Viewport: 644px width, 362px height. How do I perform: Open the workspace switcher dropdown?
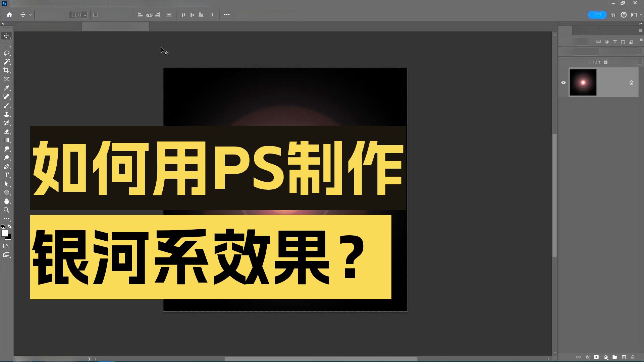[x=636, y=15]
